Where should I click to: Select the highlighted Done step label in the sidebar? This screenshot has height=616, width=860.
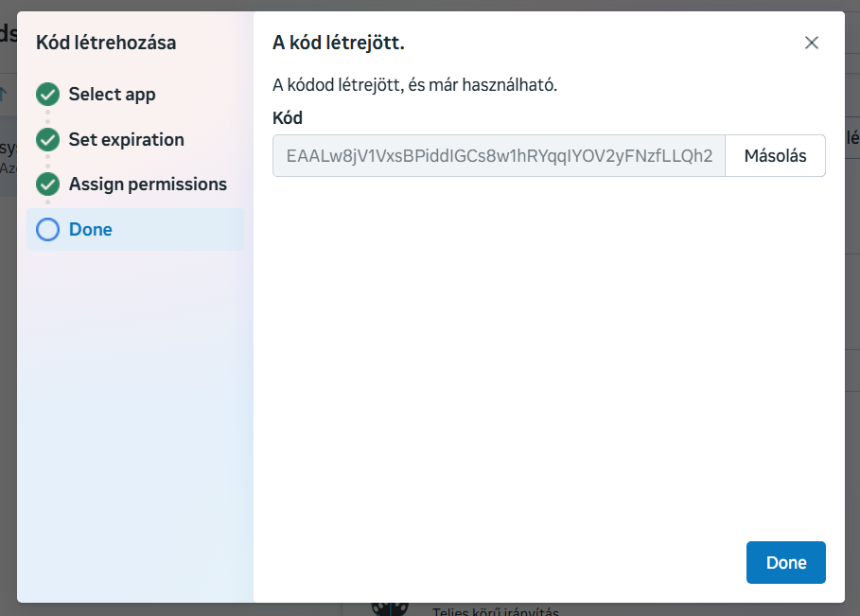point(91,230)
